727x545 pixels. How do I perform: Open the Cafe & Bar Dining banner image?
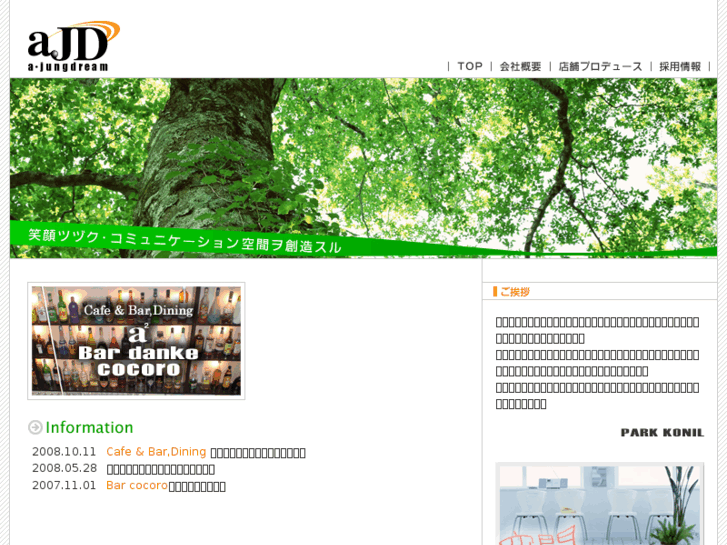136,341
